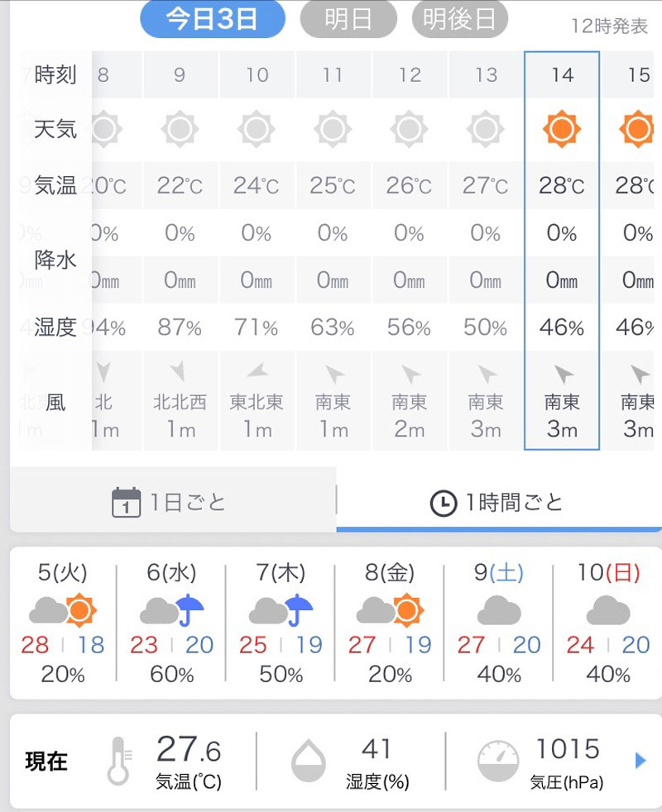662x812 pixels.
Task: Switch to the 明日 forecast tab
Action: click(348, 20)
